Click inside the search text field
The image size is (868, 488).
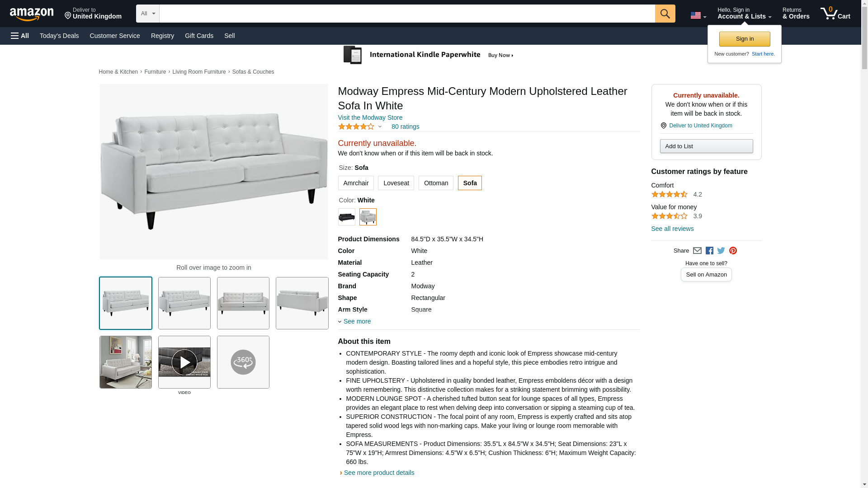407,14
